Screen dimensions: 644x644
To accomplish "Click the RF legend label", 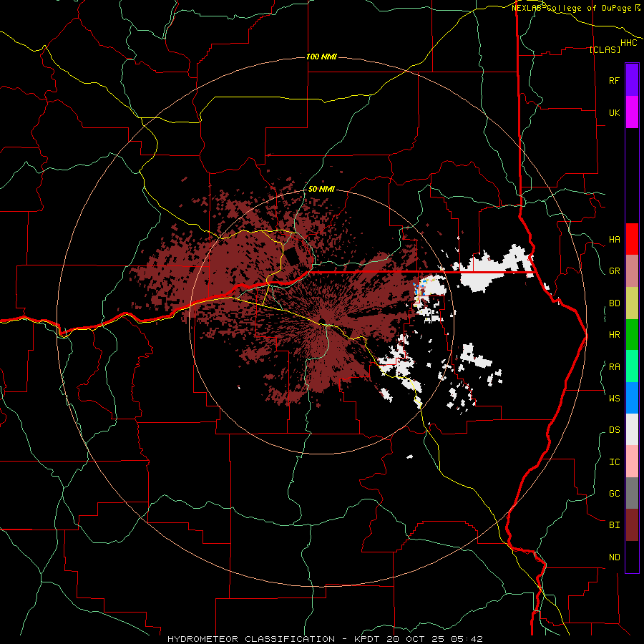I will click(614, 80).
